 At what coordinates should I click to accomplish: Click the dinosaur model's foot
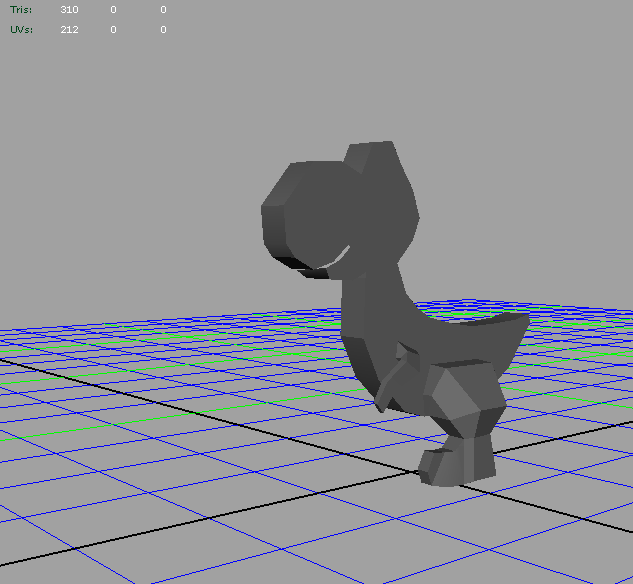click(457, 461)
